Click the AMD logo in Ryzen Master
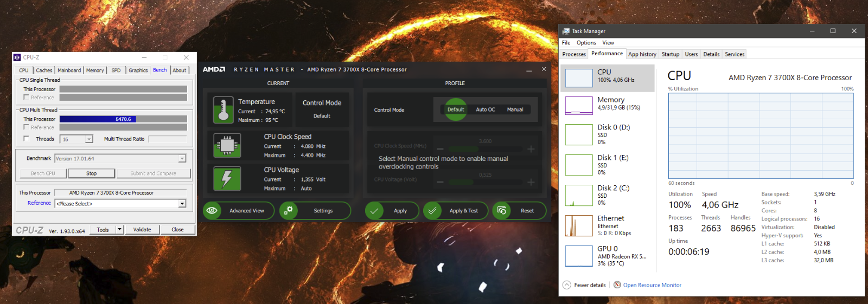Viewport: 868px width, 304px height. click(214, 69)
